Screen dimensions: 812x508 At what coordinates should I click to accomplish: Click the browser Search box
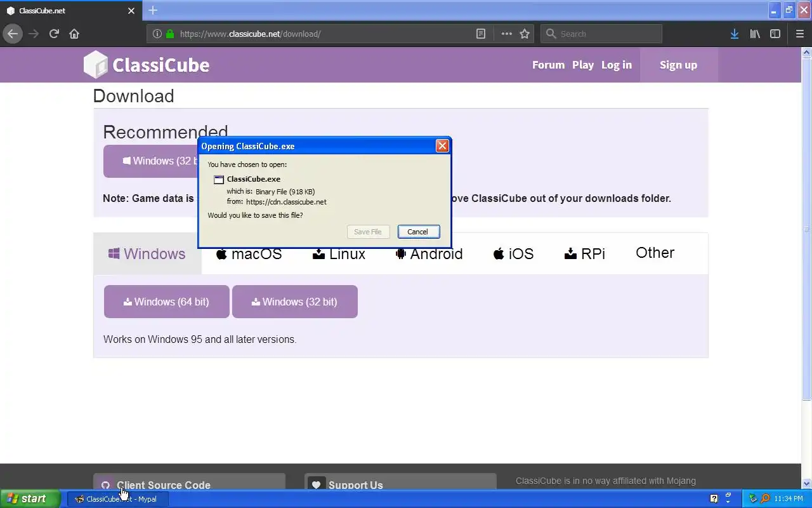pos(601,34)
